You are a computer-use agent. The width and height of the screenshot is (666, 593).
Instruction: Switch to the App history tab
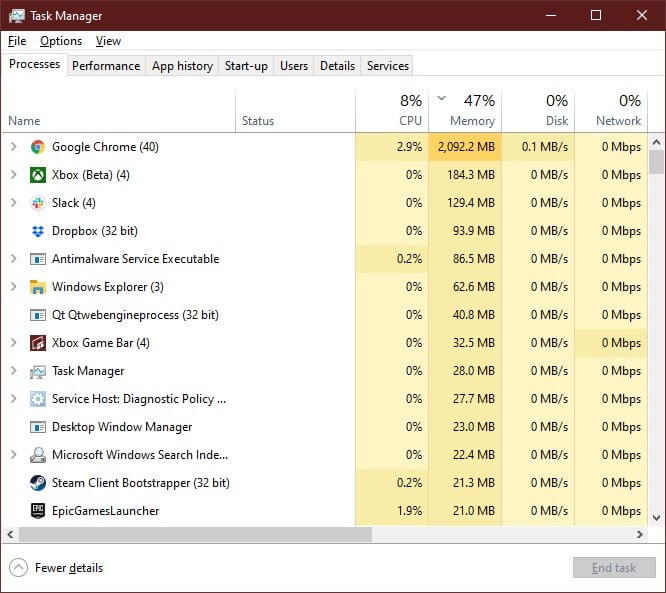coord(182,66)
